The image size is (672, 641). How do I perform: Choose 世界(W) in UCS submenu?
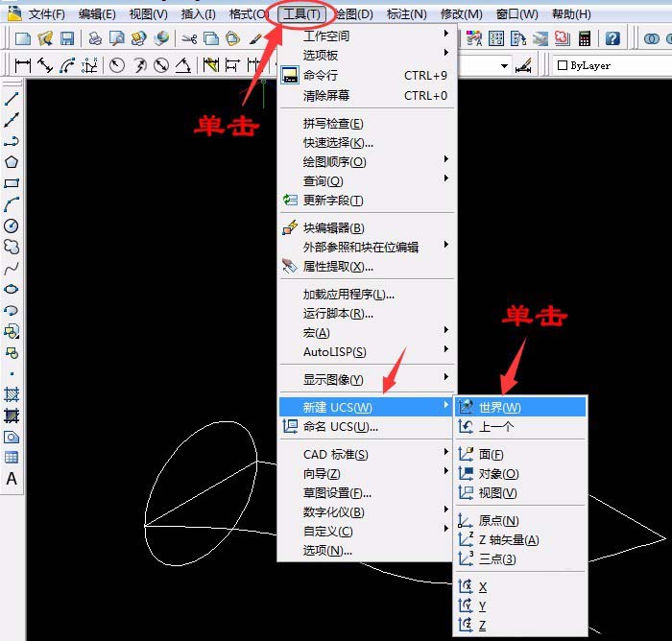point(520,407)
